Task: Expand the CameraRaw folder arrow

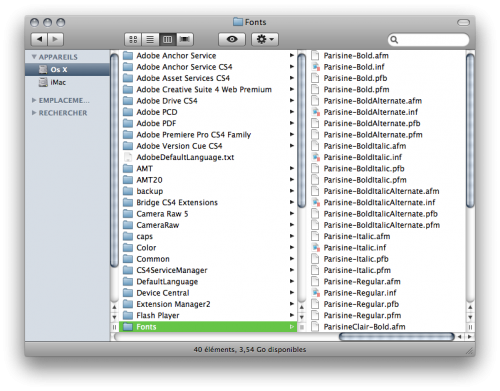Action: point(292,225)
